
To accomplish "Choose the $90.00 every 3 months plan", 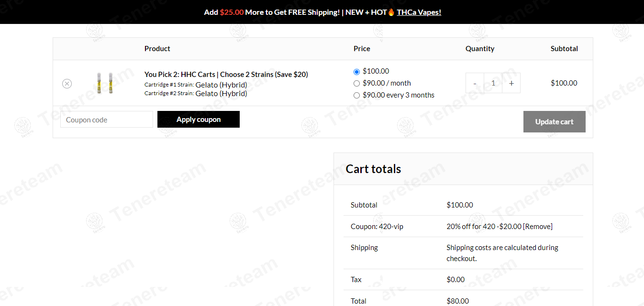I will pyautogui.click(x=356, y=95).
